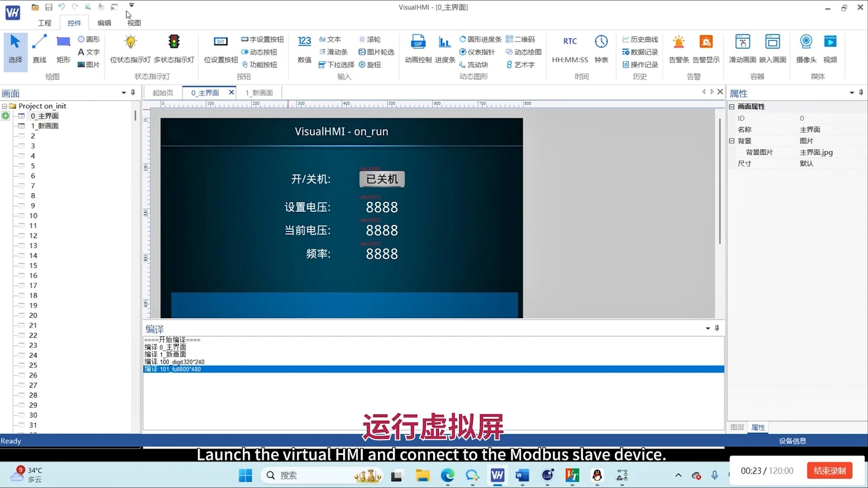Toggle the pin on the 属性 panel

tap(861, 93)
